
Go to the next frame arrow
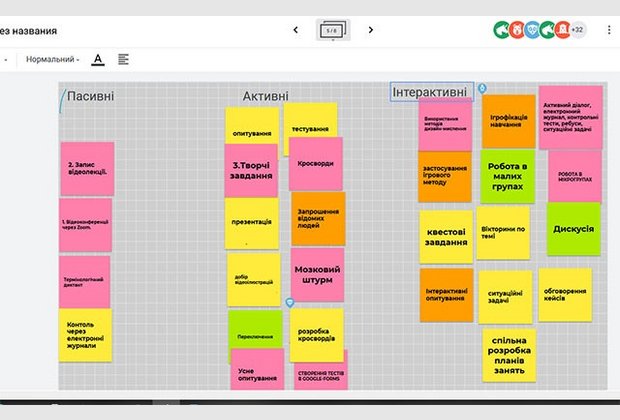pos(370,30)
